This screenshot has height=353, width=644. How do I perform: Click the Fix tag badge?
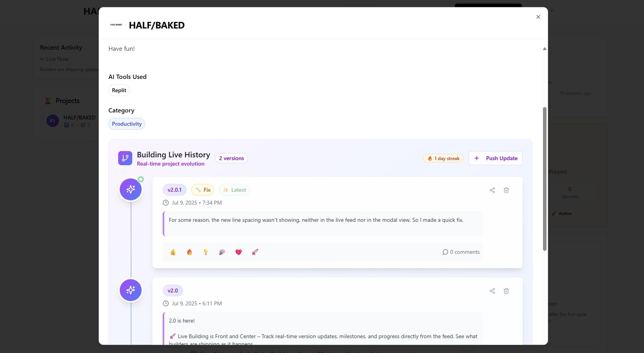coord(203,190)
